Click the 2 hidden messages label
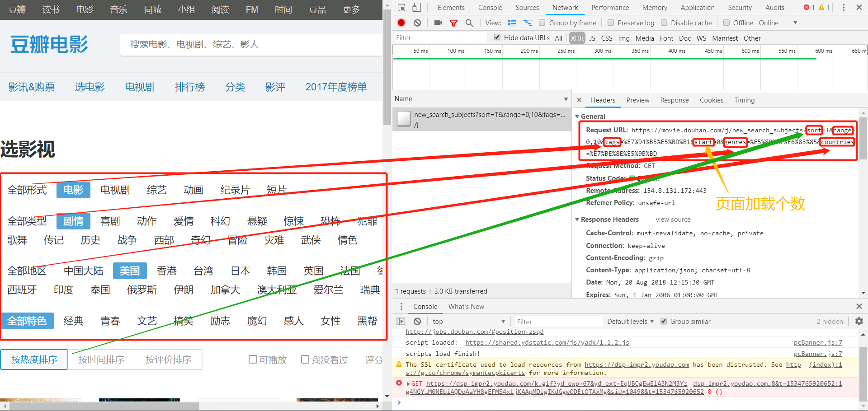Viewport: 868px width, 411px height. 830,322
